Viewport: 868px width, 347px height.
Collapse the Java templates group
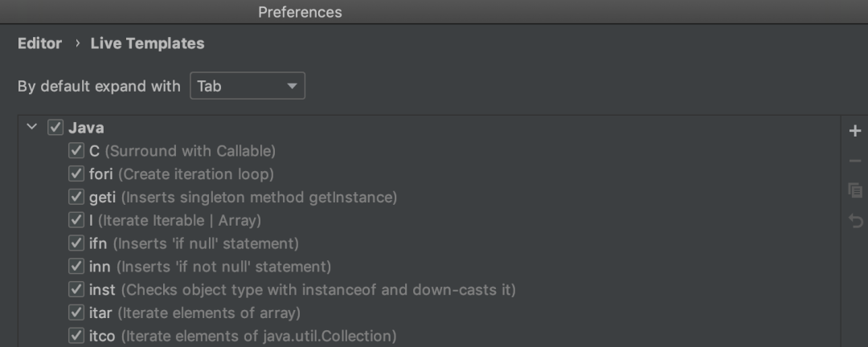tap(31, 127)
